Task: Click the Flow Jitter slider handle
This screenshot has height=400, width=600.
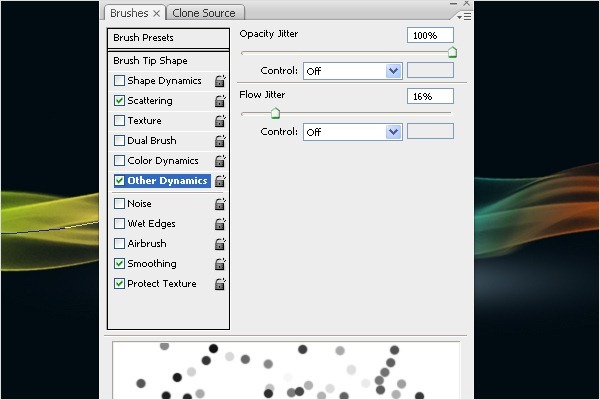Action: tap(276, 113)
